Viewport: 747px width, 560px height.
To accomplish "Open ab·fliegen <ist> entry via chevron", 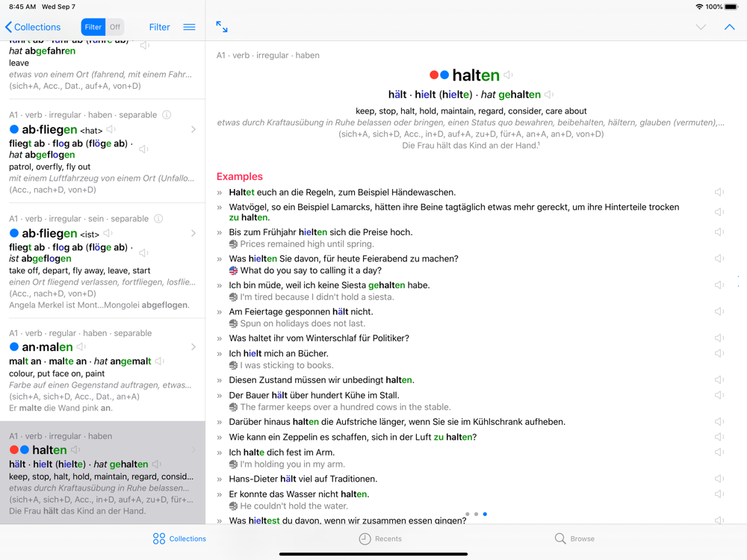I will coord(193,233).
